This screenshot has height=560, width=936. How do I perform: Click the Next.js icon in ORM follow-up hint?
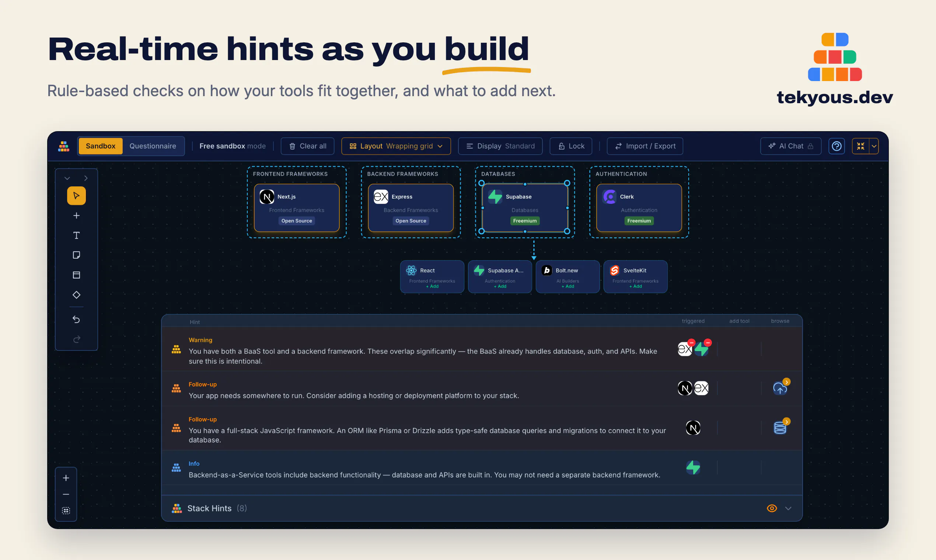693,427
